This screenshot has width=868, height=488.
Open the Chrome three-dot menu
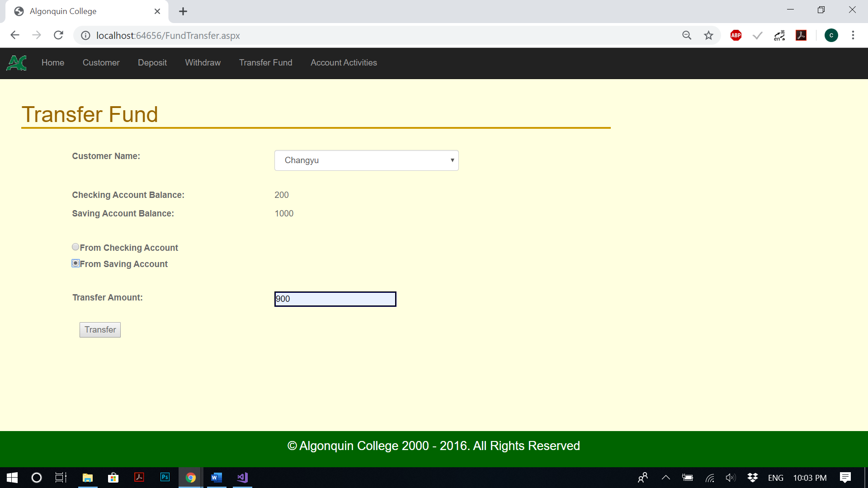[853, 35]
